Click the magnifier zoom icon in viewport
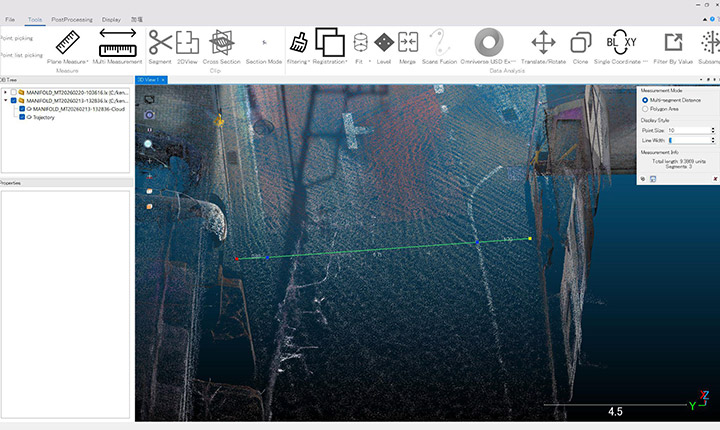Screen dimensions: 720x430 pyautogui.click(x=148, y=144)
